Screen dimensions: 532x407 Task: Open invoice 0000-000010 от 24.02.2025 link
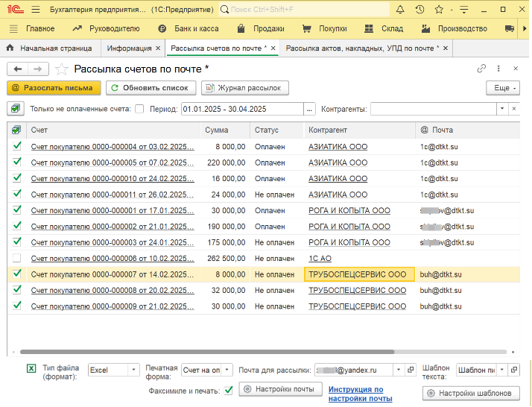113,179
